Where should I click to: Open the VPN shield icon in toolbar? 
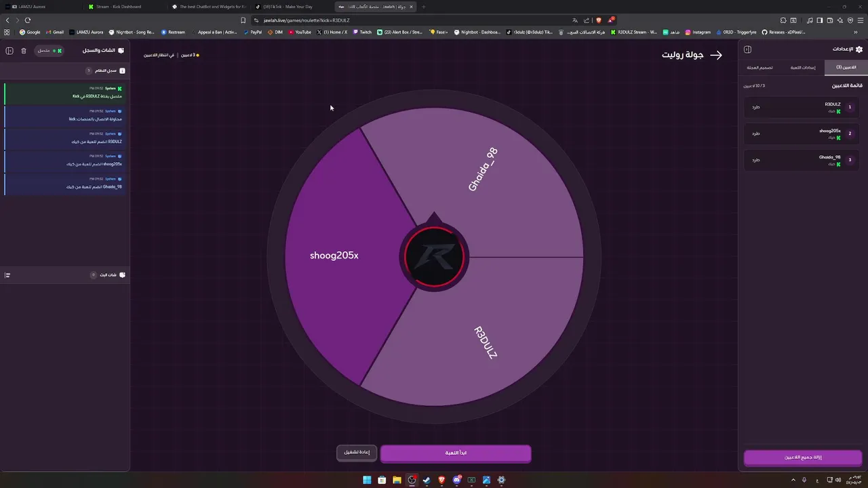click(x=850, y=20)
